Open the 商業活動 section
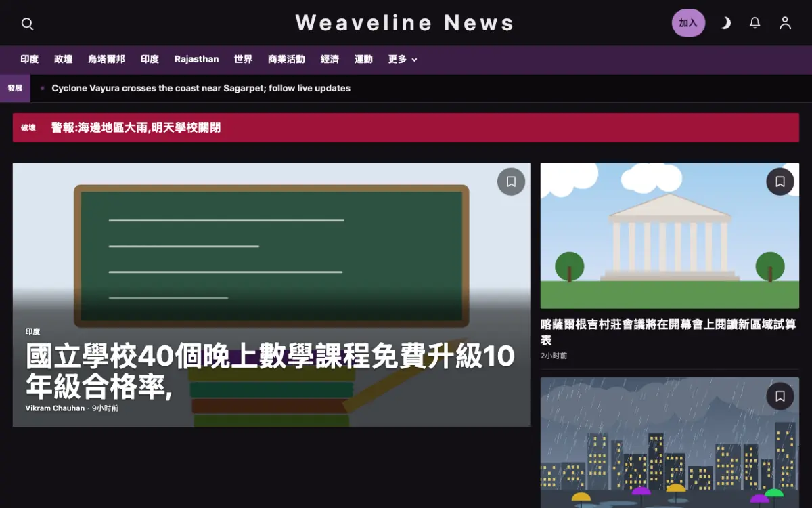This screenshot has height=508, width=812. pos(286,60)
